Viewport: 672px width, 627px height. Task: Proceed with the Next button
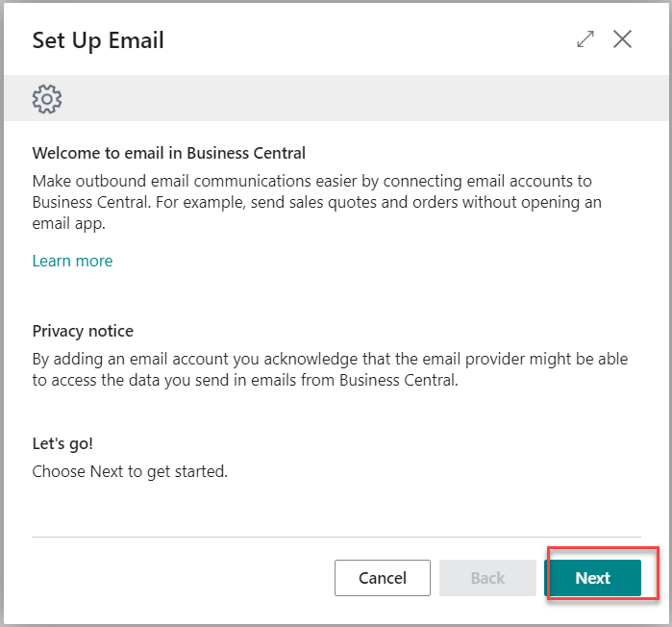tap(593, 578)
